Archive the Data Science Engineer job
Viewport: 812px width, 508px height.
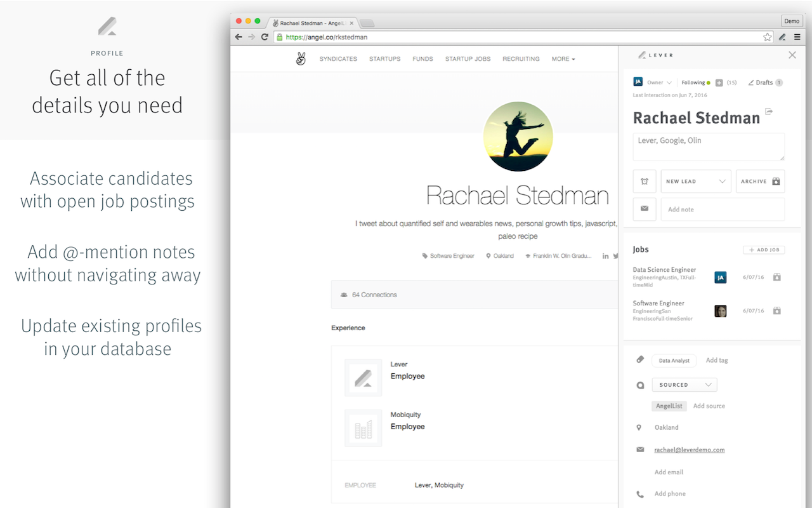tap(776, 277)
